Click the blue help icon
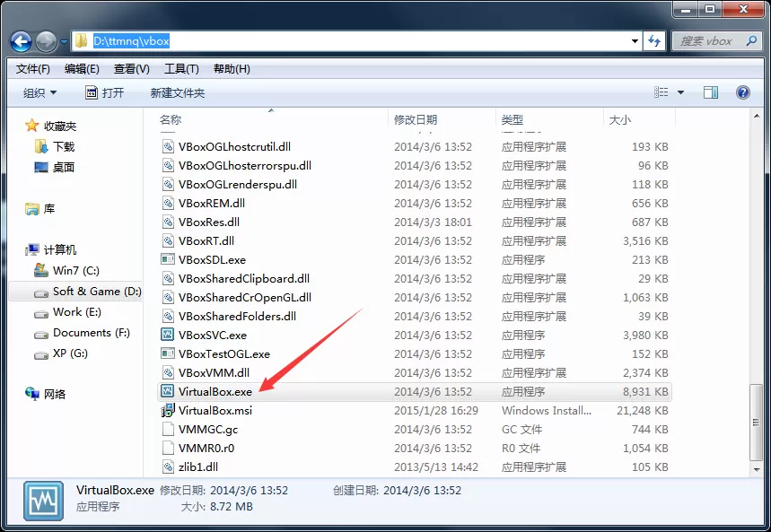The height and width of the screenshot is (532, 771). pyautogui.click(x=743, y=92)
